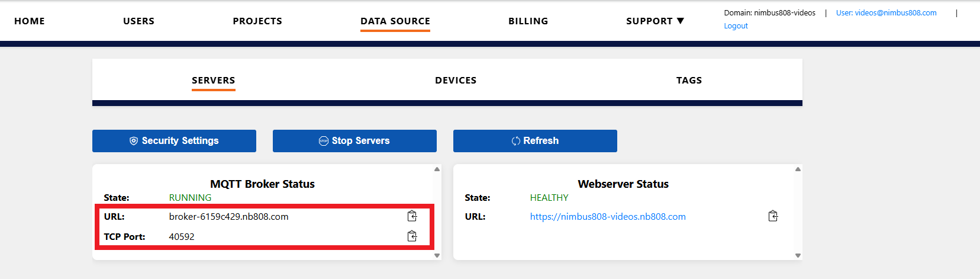980x279 pixels.
Task: Click MQTT Broker Status panel scroll-up arrow
Action: (x=437, y=169)
